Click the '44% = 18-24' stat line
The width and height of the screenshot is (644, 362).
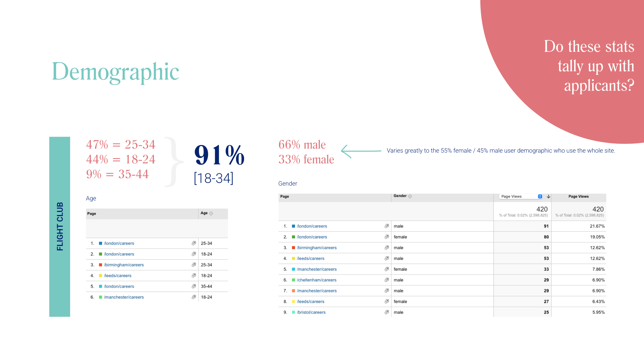pos(121,159)
